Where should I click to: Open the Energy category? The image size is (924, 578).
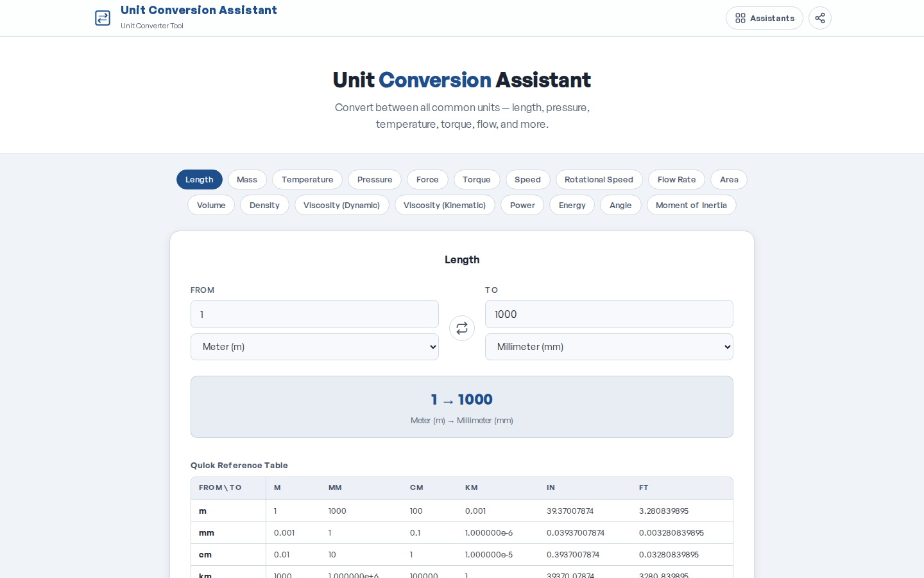572,206
